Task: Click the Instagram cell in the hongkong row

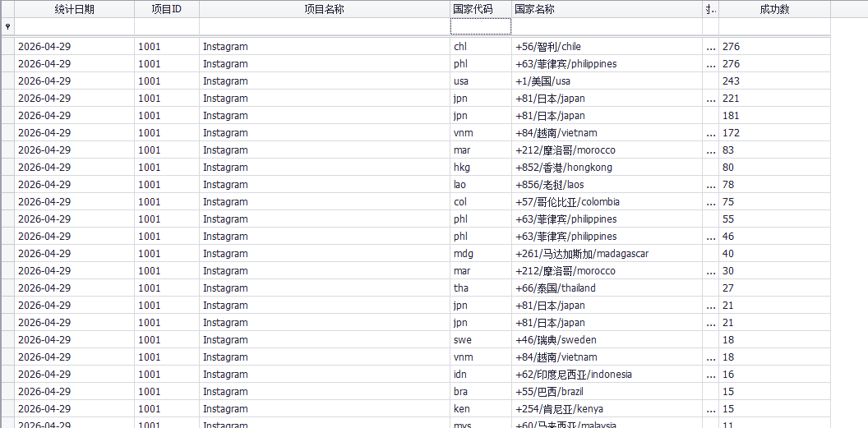Action: [325, 167]
